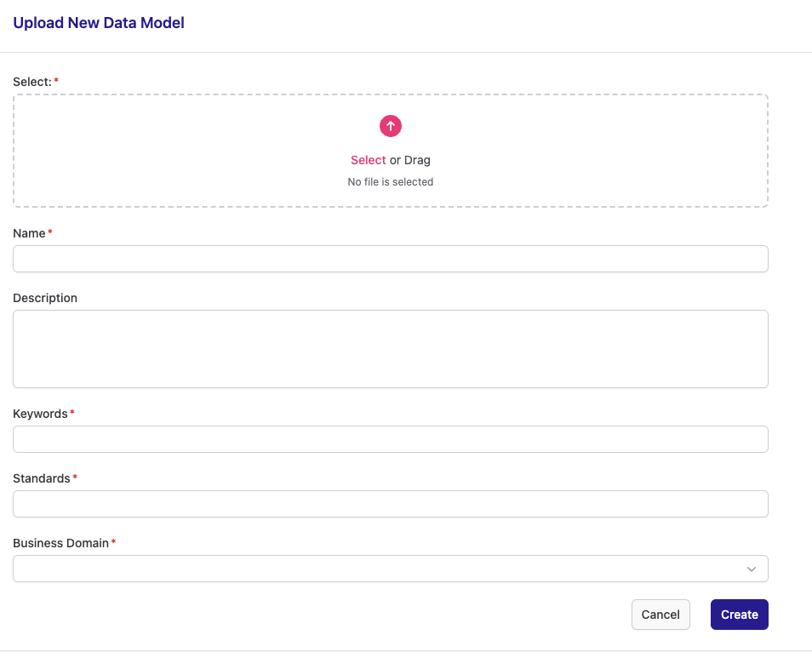The width and height of the screenshot is (812, 669).
Task: Click the 'No file is selected' text
Action: [391, 182]
